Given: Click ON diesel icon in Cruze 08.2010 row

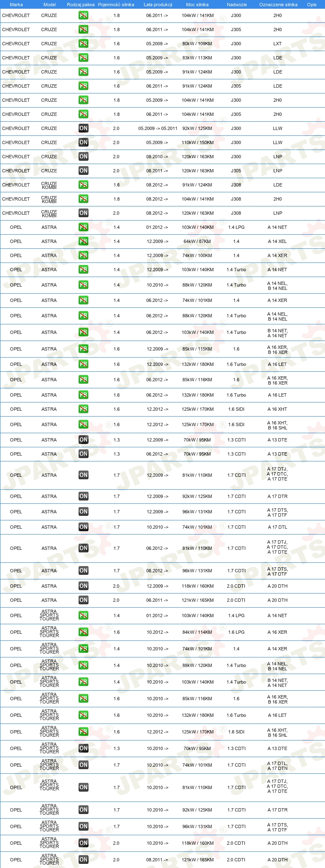Looking at the screenshot, I should point(84,157).
